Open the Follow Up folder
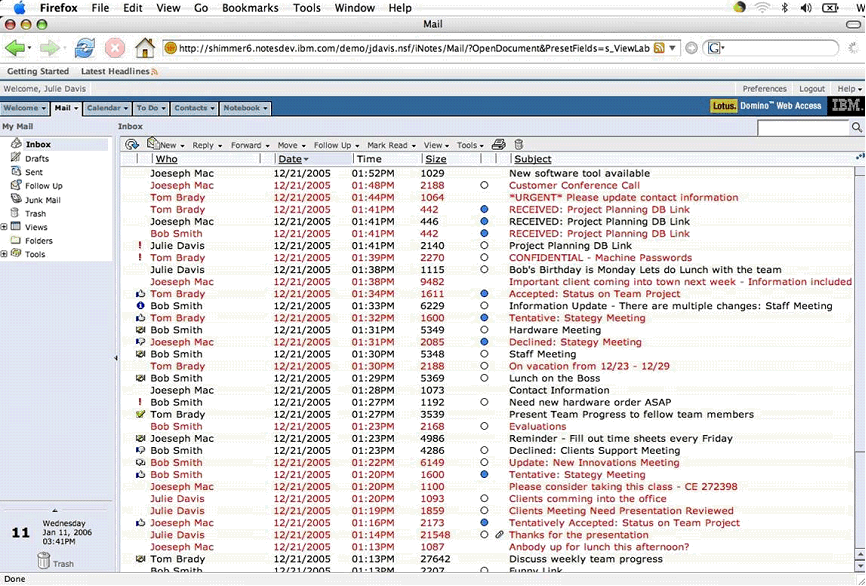 pyautogui.click(x=44, y=186)
